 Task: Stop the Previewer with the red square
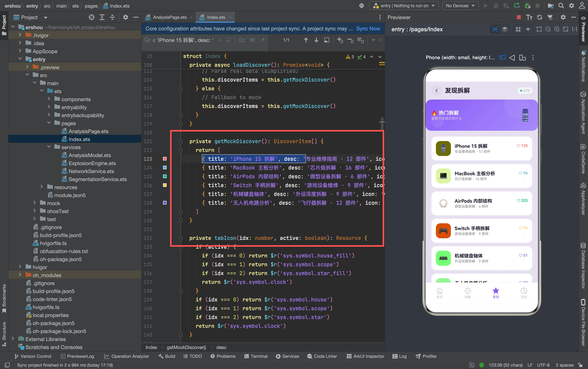[x=519, y=17]
